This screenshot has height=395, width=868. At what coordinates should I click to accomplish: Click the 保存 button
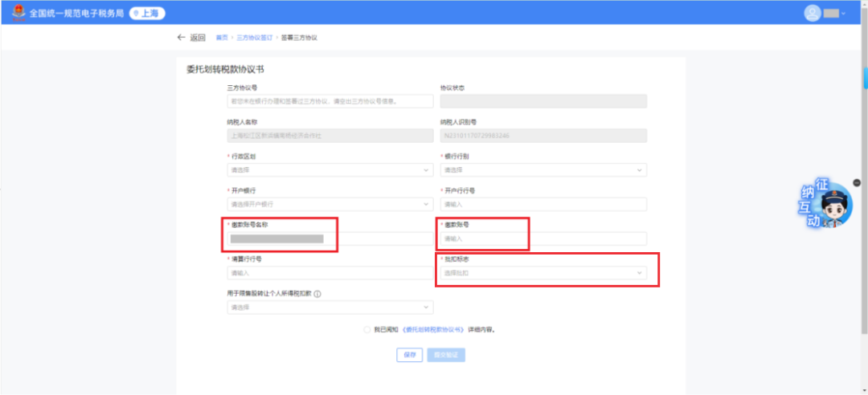click(x=409, y=355)
